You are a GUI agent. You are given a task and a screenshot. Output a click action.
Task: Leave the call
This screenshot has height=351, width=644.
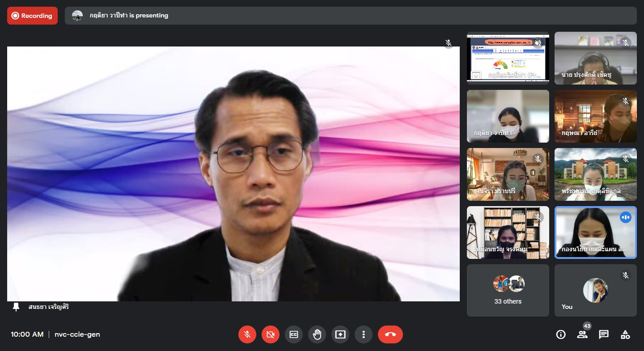[x=390, y=334]
